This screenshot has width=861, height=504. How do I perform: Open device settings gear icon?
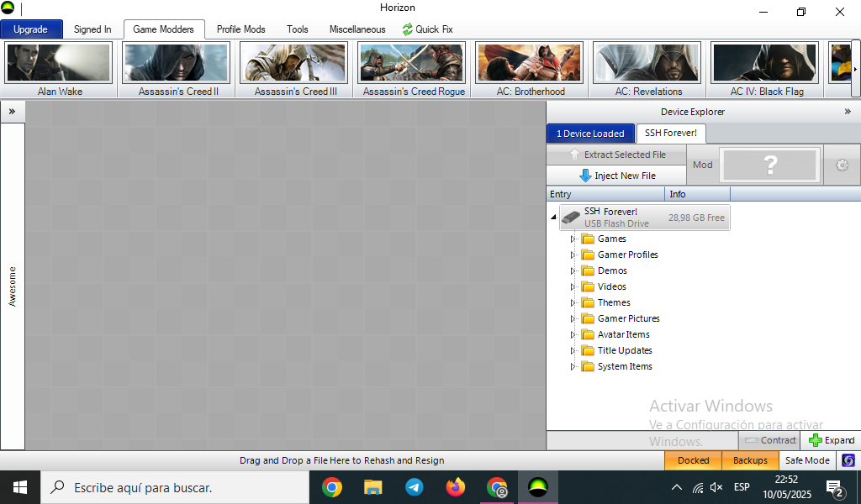point(842,165)
